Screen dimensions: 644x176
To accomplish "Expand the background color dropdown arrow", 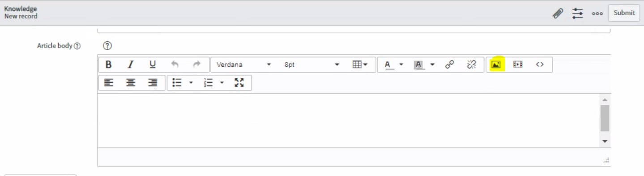I will [432, 64].
